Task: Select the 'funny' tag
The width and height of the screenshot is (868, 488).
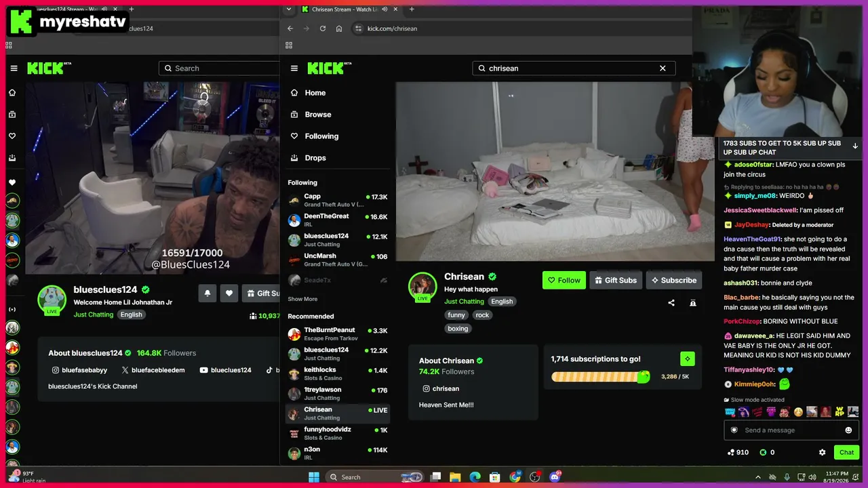Action: [x=456, y=315]
